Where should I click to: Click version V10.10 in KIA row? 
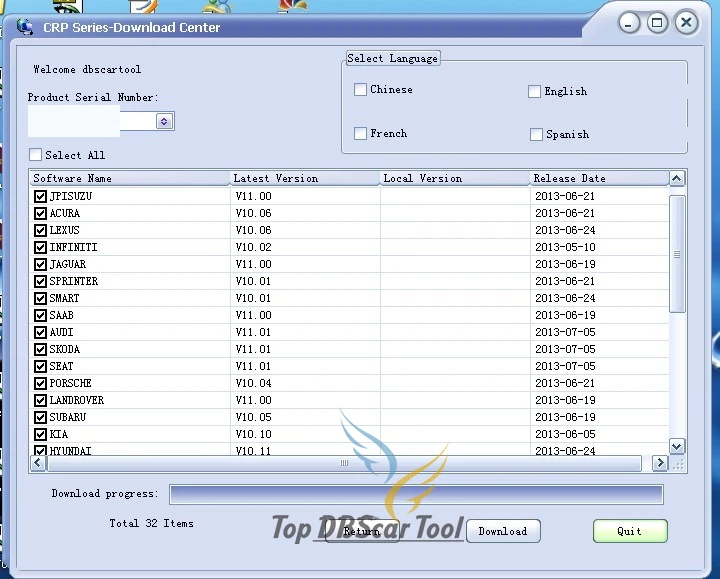[x=253, y=434]
